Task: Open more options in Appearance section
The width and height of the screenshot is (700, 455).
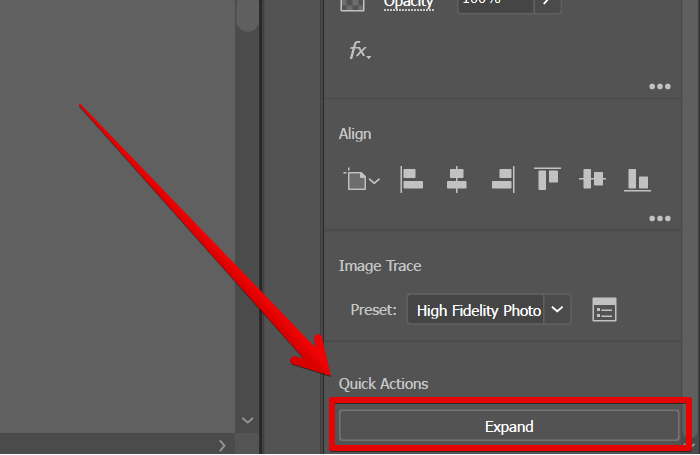Action: pos(660,86)
